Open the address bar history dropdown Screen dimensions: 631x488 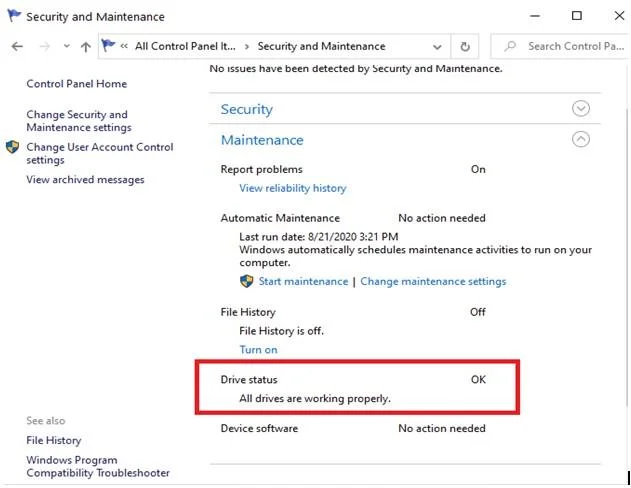(x=437, y=47)
